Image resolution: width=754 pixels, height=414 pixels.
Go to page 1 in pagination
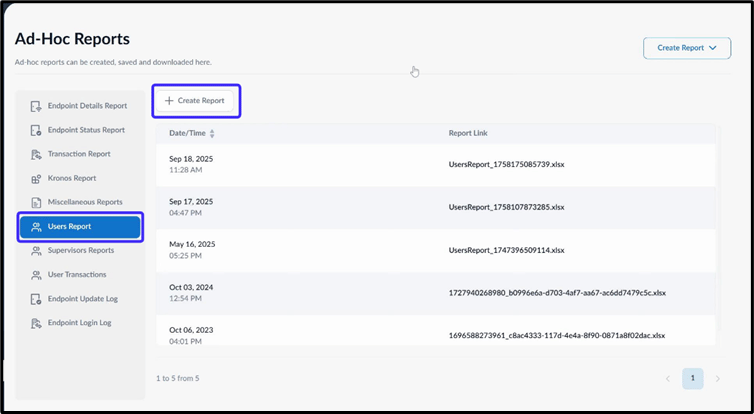tap(692, 378)
